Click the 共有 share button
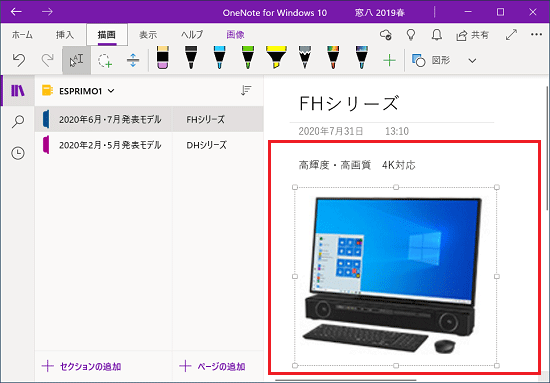The image size is (550, 383). pos(472,35)
